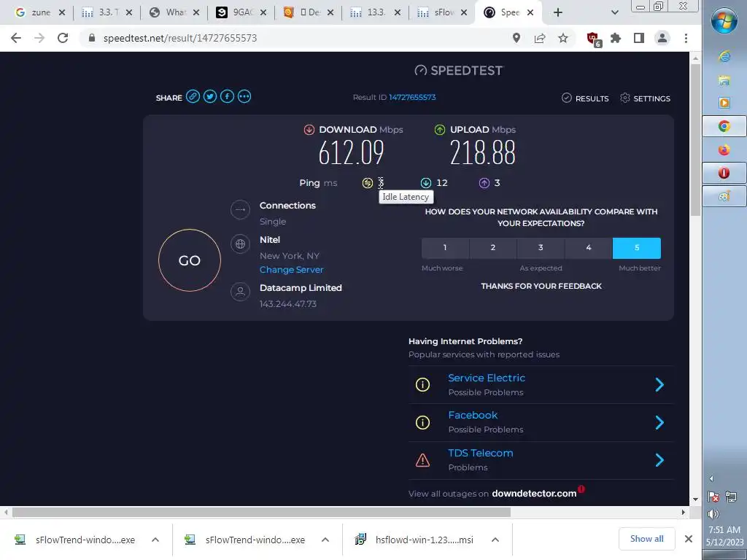The height and width of the screenshot is (560, 747).
Task: Show all downloads
Action: point(646,539)
